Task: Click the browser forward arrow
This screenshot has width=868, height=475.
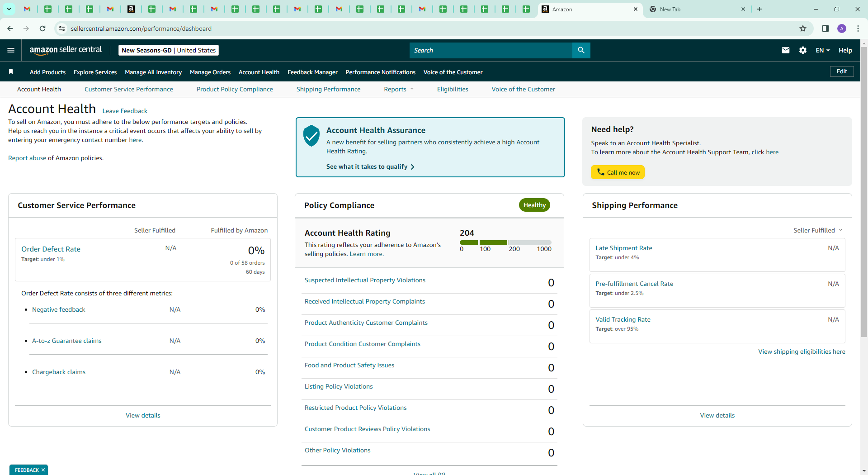Action: coord(26,28)
